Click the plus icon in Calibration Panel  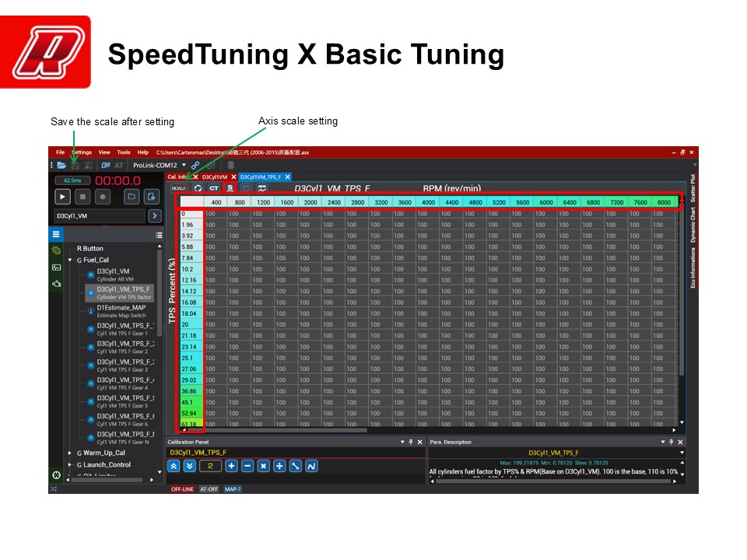[231, 466]
